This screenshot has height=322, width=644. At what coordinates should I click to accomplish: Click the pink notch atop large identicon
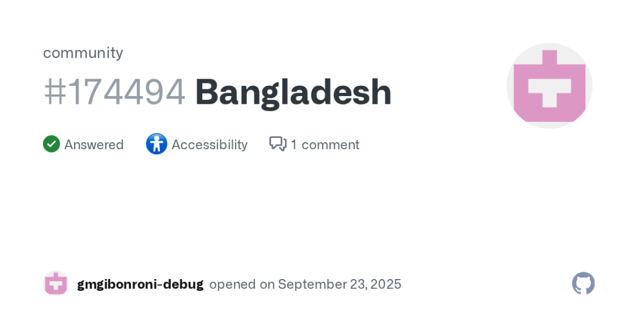(550, 57)
